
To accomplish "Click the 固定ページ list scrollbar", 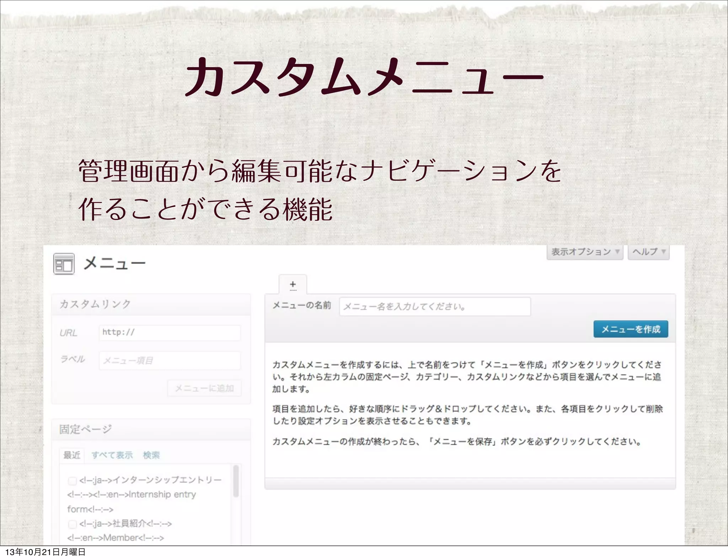I will click(236, 482).
